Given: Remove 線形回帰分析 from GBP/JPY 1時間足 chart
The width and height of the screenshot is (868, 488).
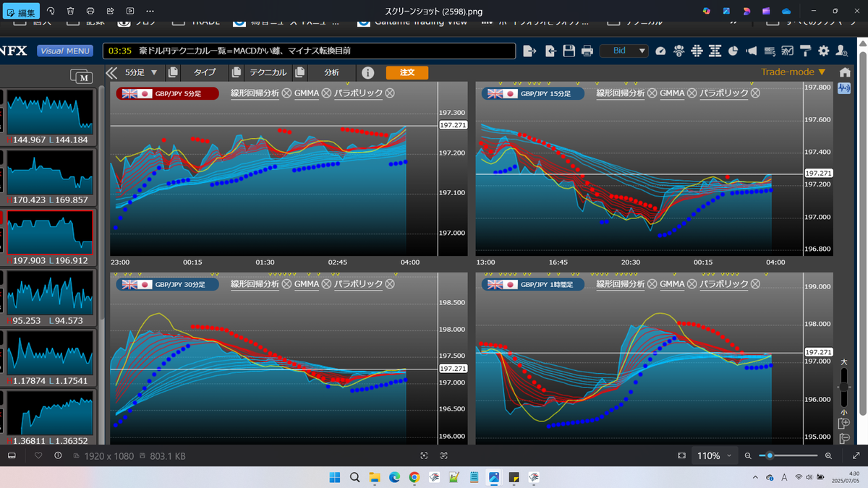Looking at the screenshot, I should (652, 284).
